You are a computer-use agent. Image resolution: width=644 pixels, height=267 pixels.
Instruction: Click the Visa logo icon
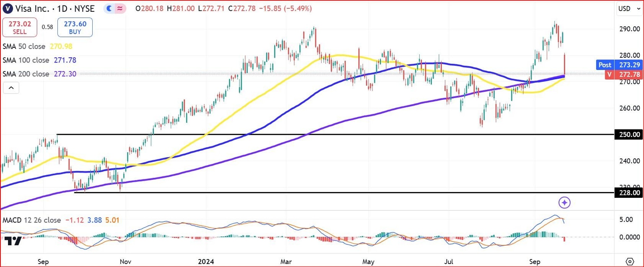(7, 8)
